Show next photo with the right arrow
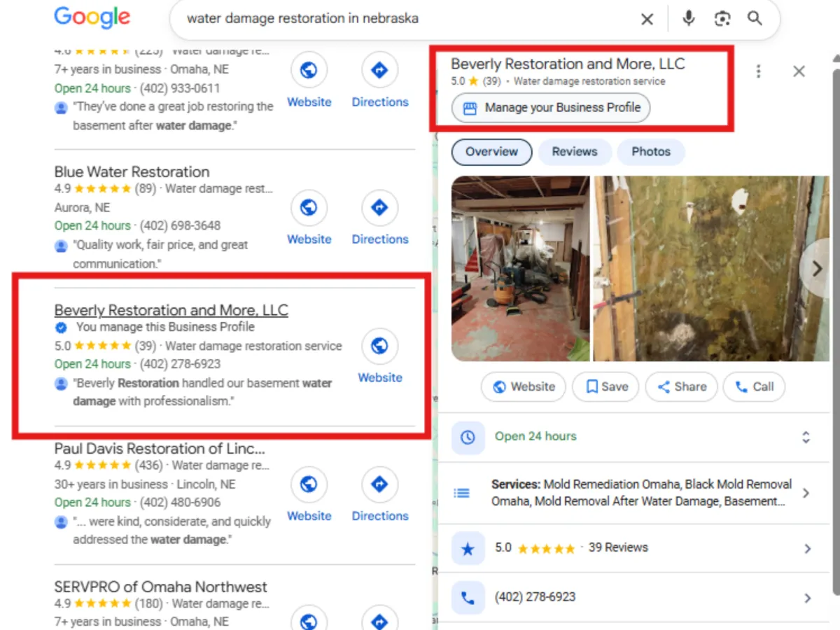The image size is (840, 630). 816,269
